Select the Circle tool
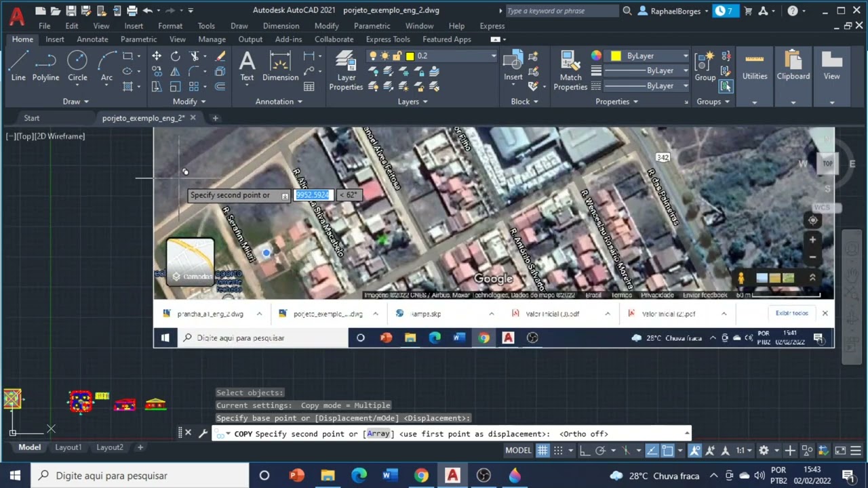Screen dimensions: 868x488 (x=77, y=66)
